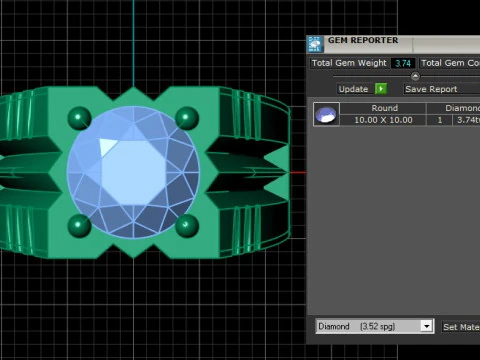The width and height of the screenshot is (480, 360).
Task: Click the Gem Reporter panel icon
Action: [x=315, y=44]
